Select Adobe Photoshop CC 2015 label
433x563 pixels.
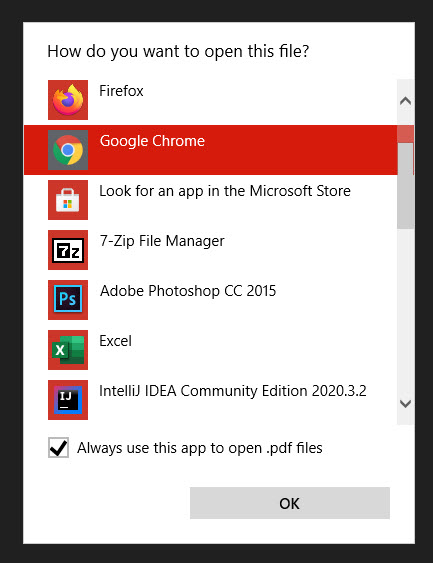tap(188, 291)
